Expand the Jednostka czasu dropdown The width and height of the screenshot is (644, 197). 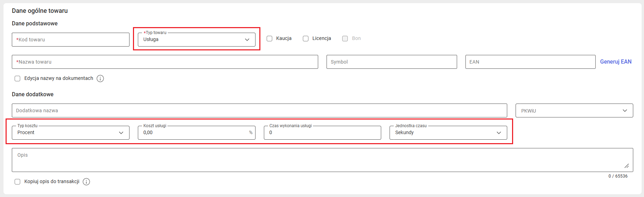click(x=448, y=133)
